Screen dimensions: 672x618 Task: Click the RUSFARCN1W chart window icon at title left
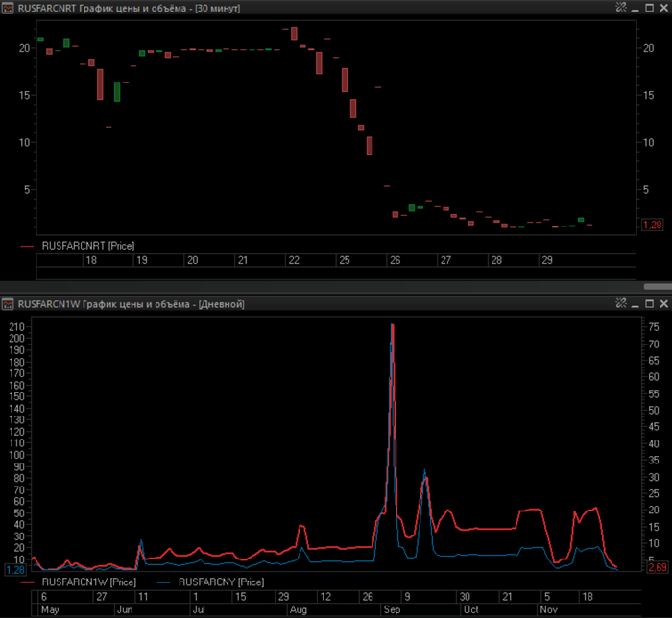pyautogui.click(x=9, y=304)
